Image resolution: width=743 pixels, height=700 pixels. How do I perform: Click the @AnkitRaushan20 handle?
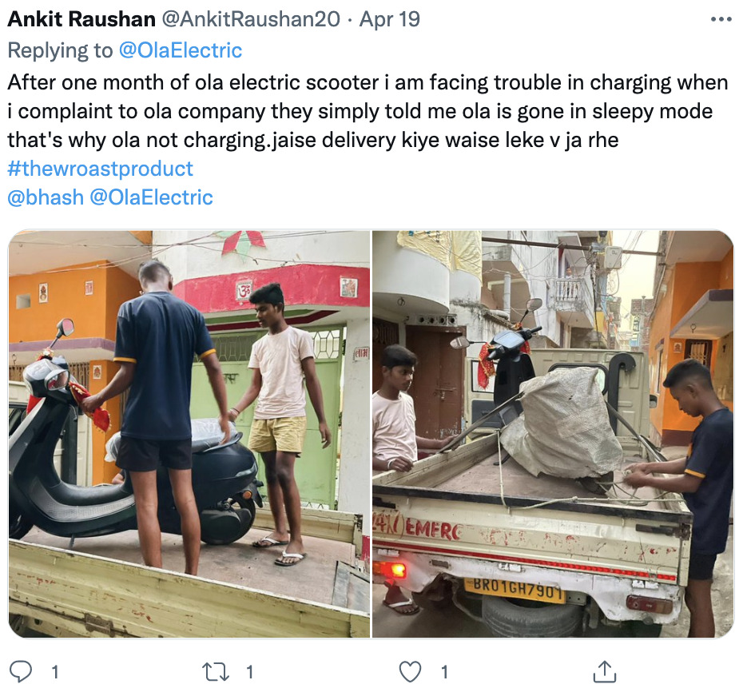click(251, 19)
